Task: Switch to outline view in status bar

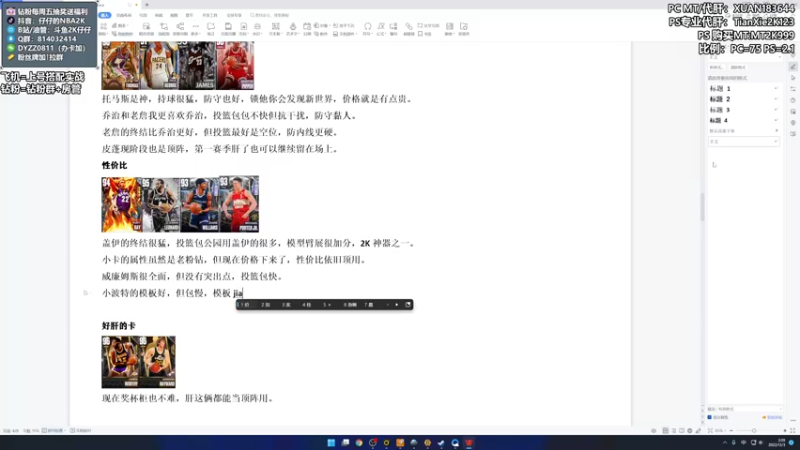Action: click(x=673, y=431)
